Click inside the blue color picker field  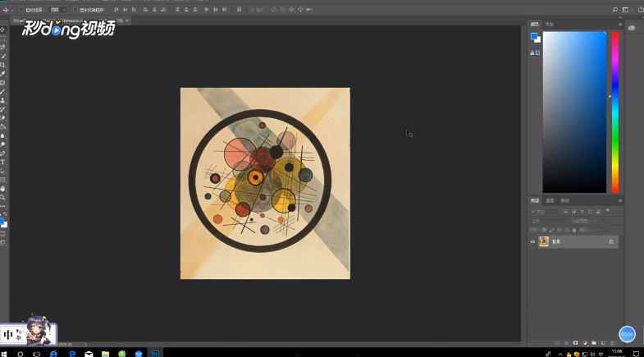point(574,112)
